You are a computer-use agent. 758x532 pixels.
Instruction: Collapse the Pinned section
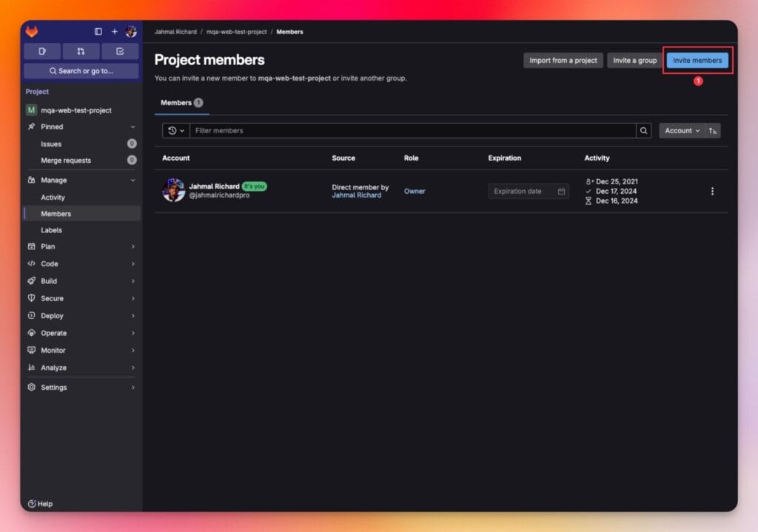click(81, 127)
